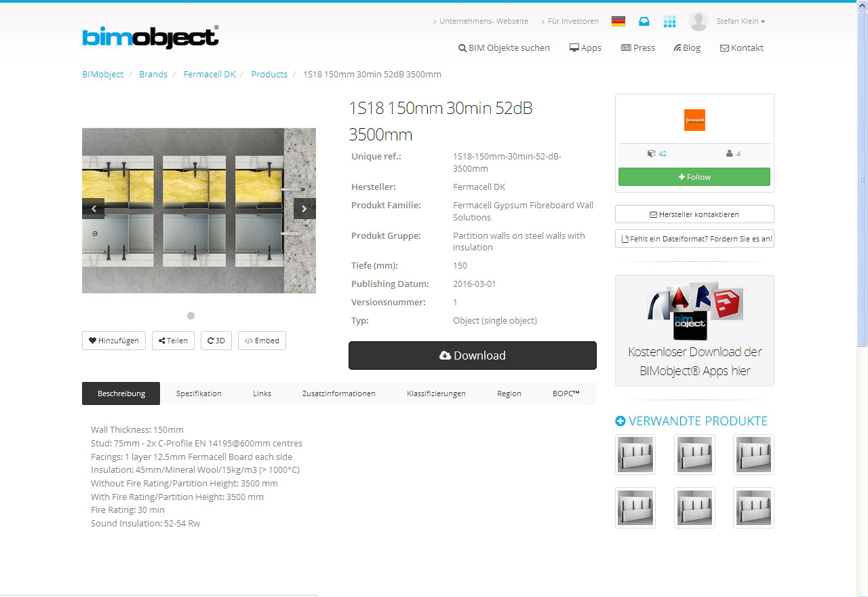Open BIM Objekte suchen menu

(504, 47)
